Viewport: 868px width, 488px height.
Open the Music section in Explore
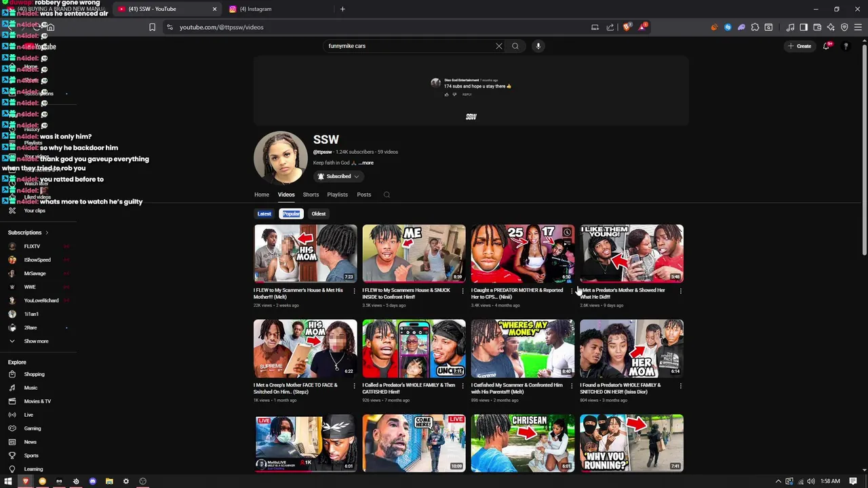(31, 388)
